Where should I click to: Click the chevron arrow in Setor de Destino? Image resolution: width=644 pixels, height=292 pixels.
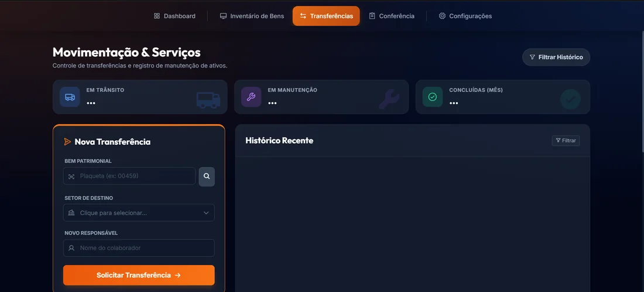coord(206,213)
